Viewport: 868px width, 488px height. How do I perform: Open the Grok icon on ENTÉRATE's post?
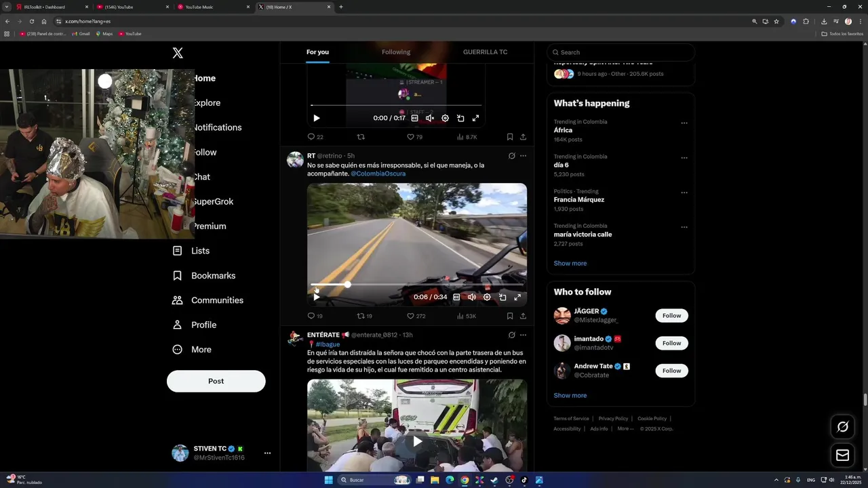coord(511,335)
